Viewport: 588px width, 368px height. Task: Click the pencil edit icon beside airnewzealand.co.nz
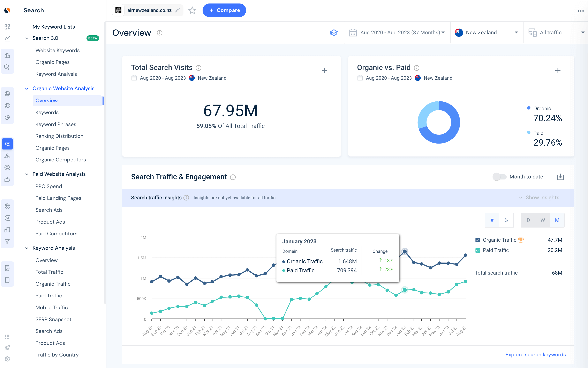pos(178,10)
